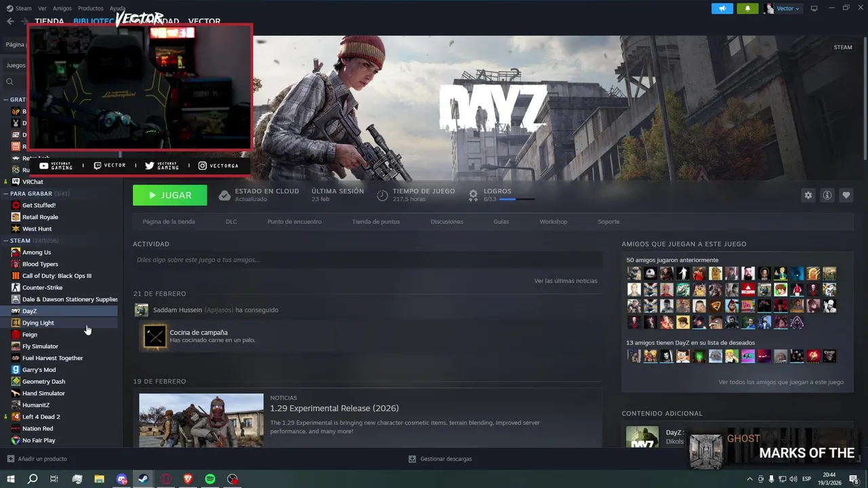Click Ver todos los amigos link
This screenshot has width=868, height=488.
coord(781,382)
